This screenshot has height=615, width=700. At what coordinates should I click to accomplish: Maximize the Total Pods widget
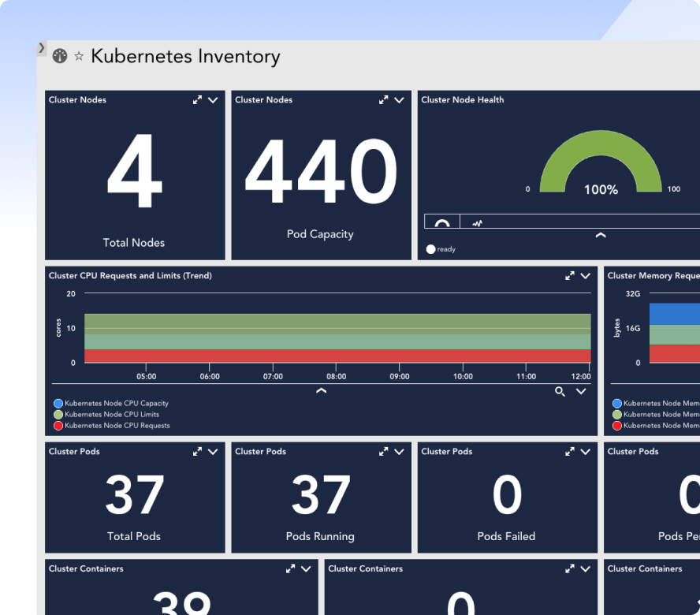(x=197, y=452)
